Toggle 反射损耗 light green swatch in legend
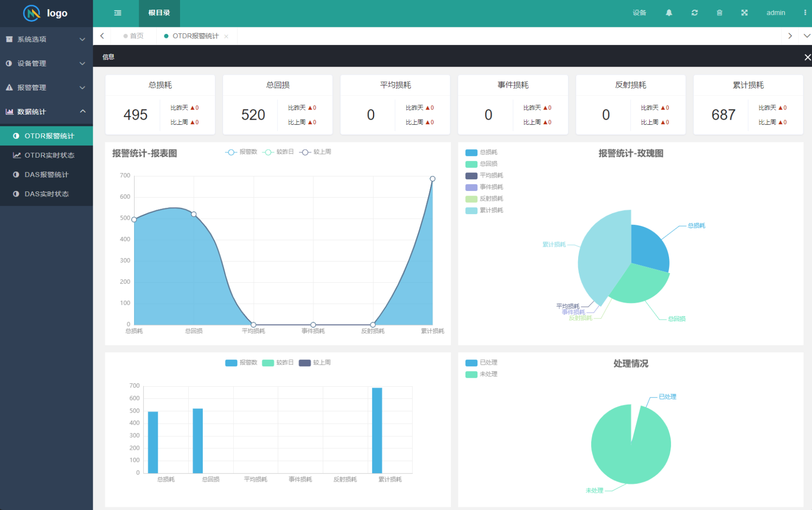812x510 pixels. [471, 199]
